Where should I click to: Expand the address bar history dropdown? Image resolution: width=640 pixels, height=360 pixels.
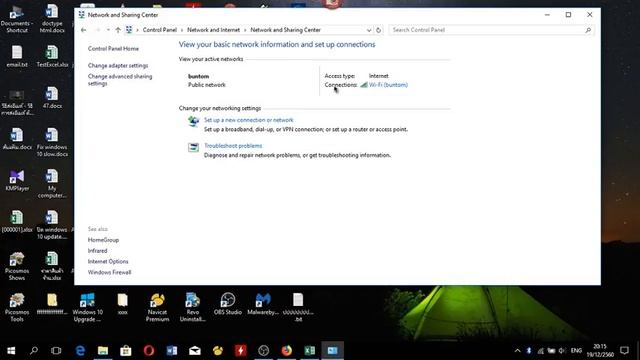point(369,30)
